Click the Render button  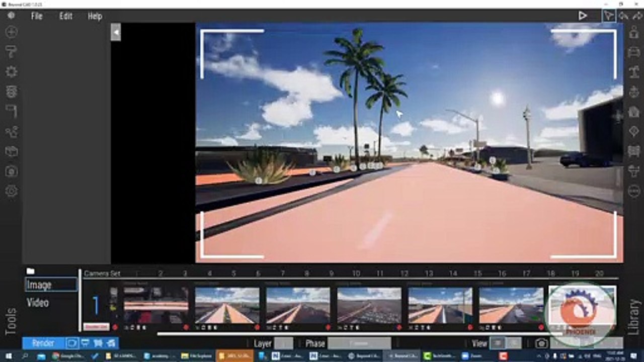pyautogui.click(x=43, y=343)
